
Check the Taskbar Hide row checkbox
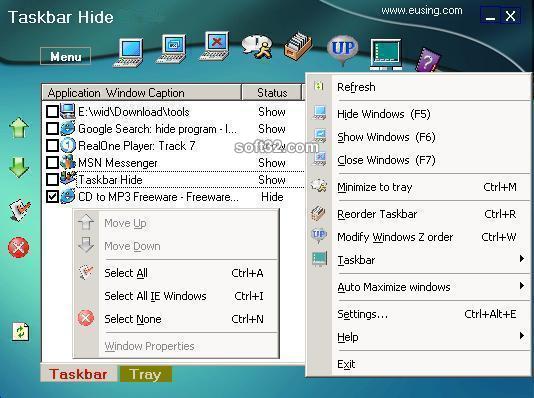pyautogui.click(x=52, y=179)
